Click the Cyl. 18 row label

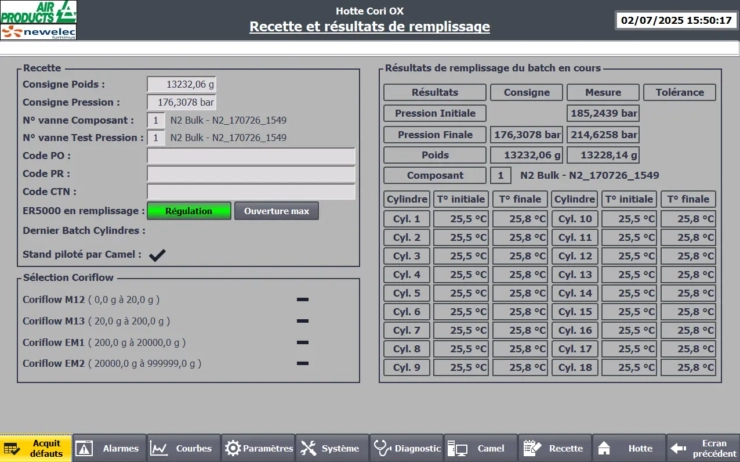coord(575,368)
